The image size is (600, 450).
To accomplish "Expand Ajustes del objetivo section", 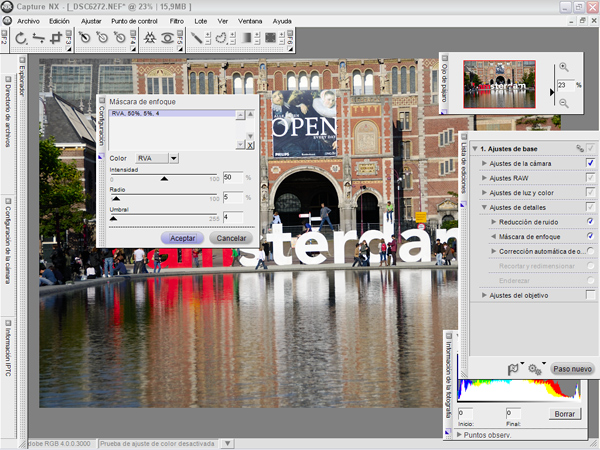I will (x=484, y=295).
